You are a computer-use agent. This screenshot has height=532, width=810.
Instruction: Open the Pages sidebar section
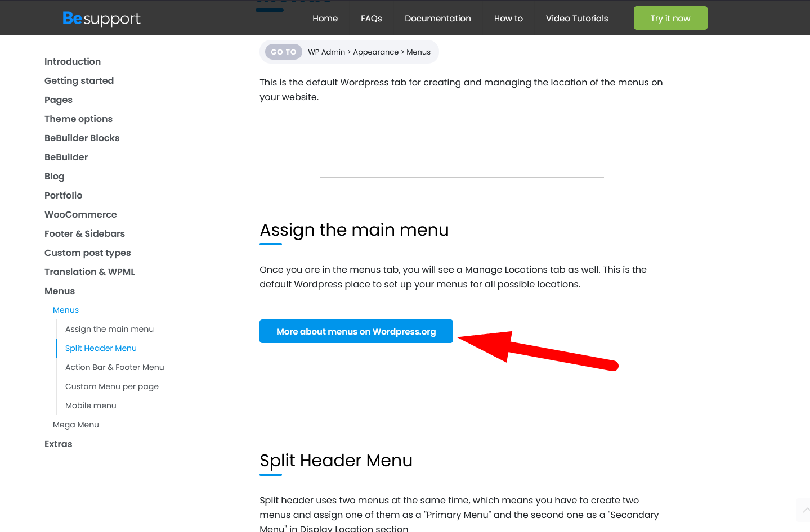click(59, 100)
